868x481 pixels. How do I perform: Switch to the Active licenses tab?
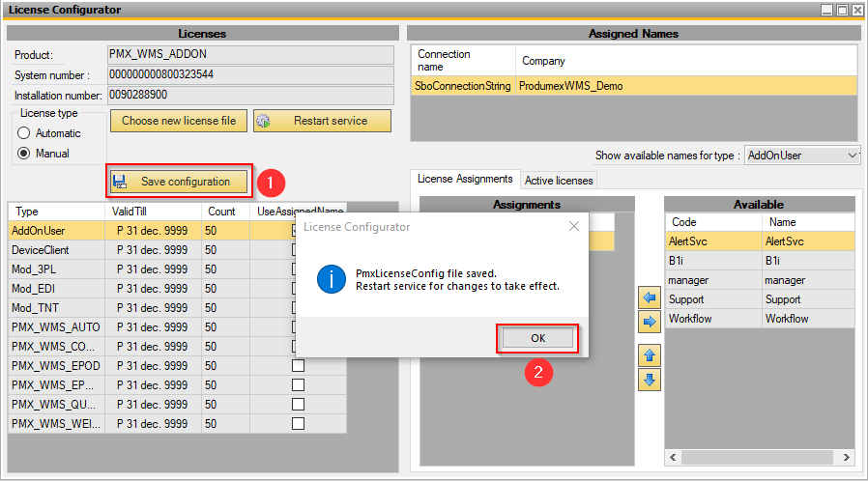tap(559, 180)
